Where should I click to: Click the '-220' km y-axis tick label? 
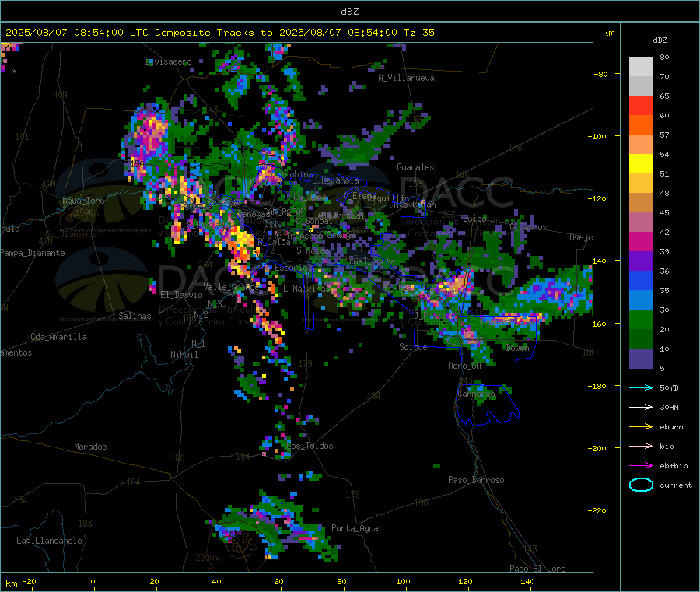[x=599, y=510]
